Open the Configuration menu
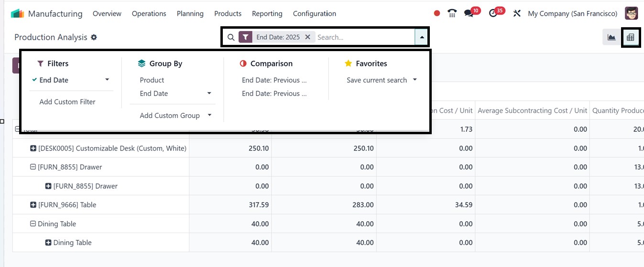The height and width of the screenshot is (267, 644). coord(314,13)
